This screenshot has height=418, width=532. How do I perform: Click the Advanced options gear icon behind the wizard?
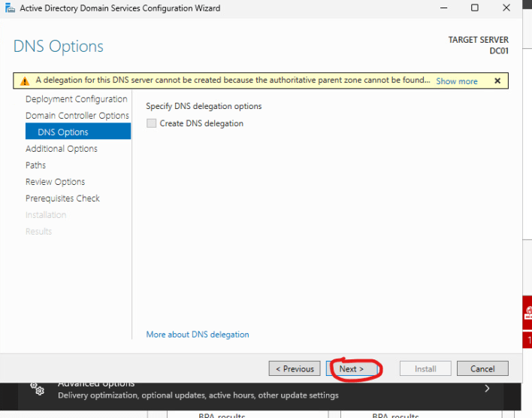[x=38, y=389]
